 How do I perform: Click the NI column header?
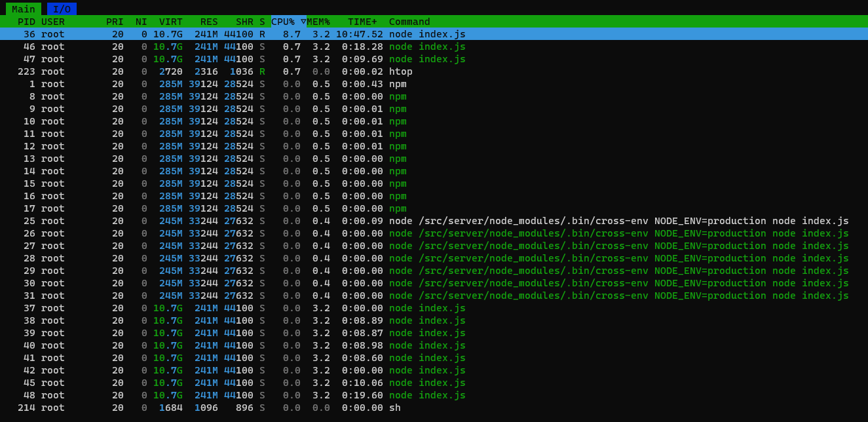141,22
